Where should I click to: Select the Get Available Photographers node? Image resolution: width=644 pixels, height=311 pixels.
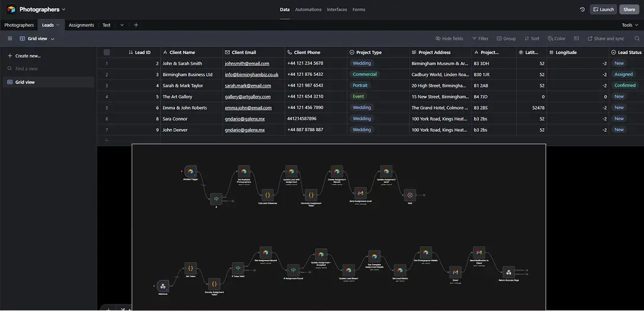point(244,172)
